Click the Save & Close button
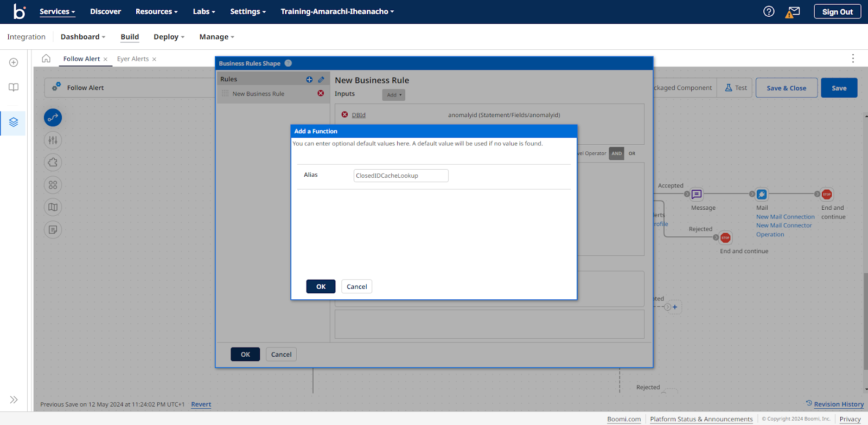The height and width of the screenshot is (425, 868). click(786, 88)
